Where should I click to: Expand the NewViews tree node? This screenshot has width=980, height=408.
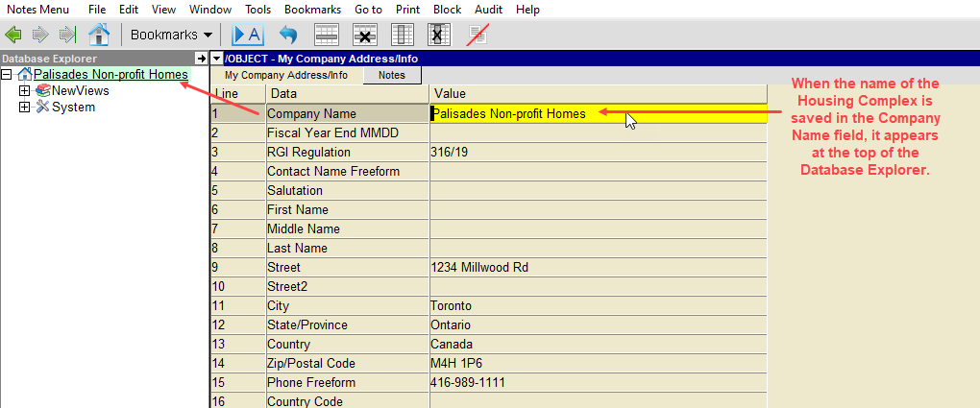tap(24, 90)
